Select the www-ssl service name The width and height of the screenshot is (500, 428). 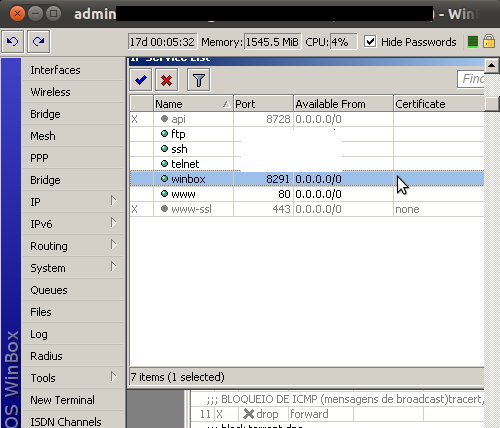pyautogui.click(x=191, y=209)
